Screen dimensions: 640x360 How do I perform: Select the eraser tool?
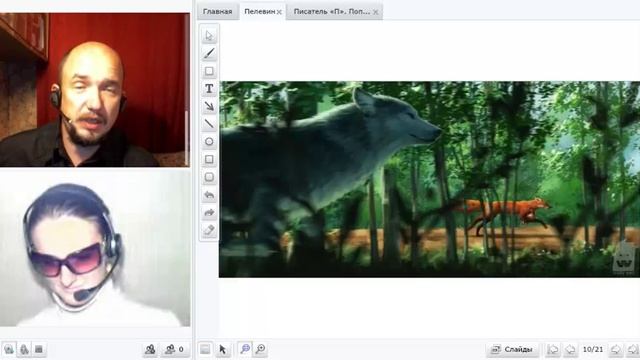[209, 230]
